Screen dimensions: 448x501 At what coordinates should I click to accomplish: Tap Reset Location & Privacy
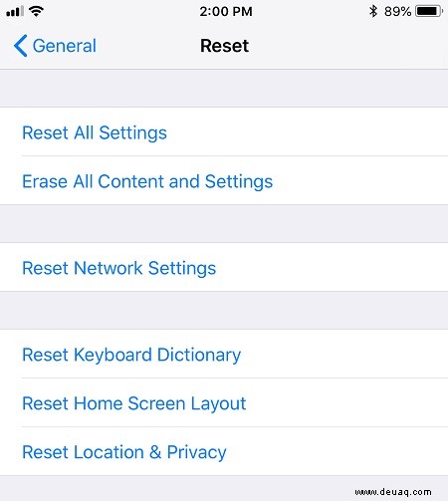pos(224,451)
